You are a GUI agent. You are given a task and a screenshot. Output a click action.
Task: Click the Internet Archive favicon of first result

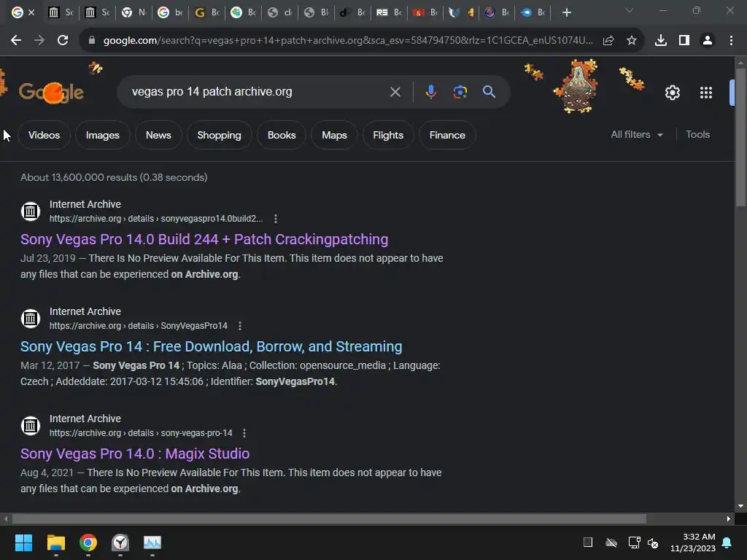point(31,211)
